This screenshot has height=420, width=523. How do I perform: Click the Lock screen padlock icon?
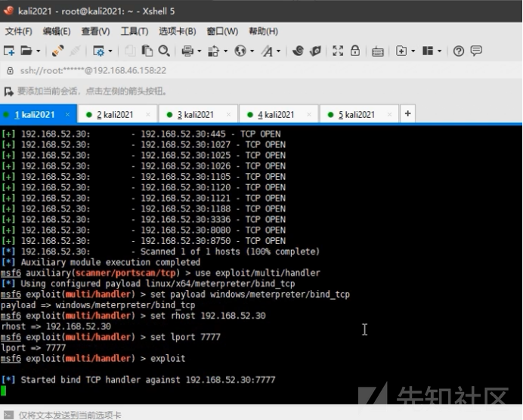click(x=355, y=51)
